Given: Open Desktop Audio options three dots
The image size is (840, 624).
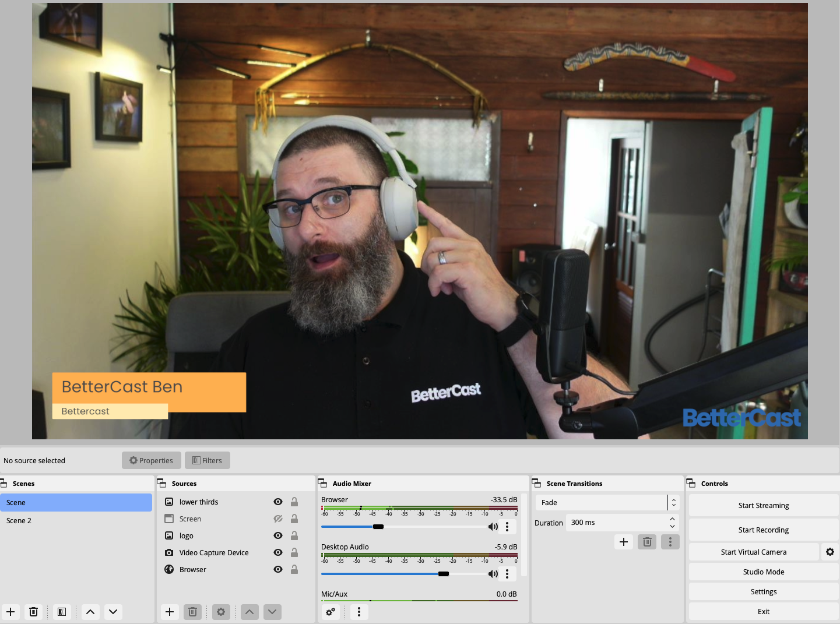Looking at the screenshot, I should click(x=507, y=574).
